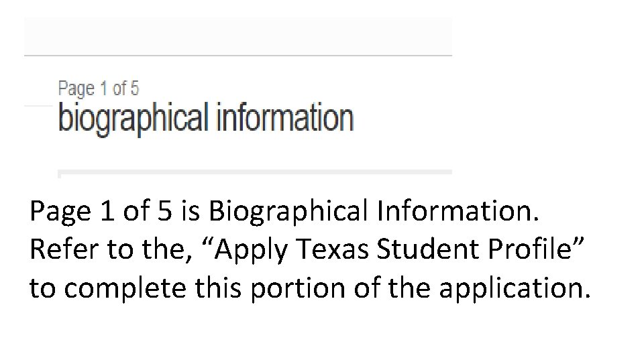Click the gray bar beneath the biographical heading
The width and height of the screenshot is (644, 362).
point(255,172)
